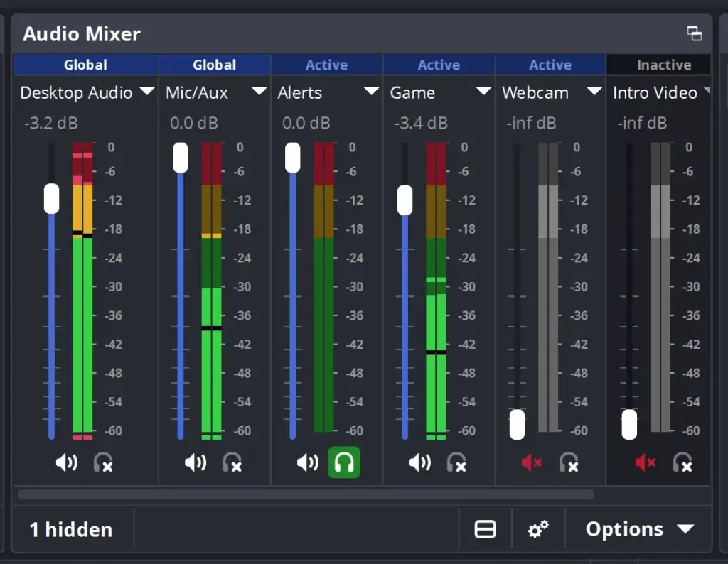
Task: Click the -3.2 dB level readout
Action: (51, 123)
